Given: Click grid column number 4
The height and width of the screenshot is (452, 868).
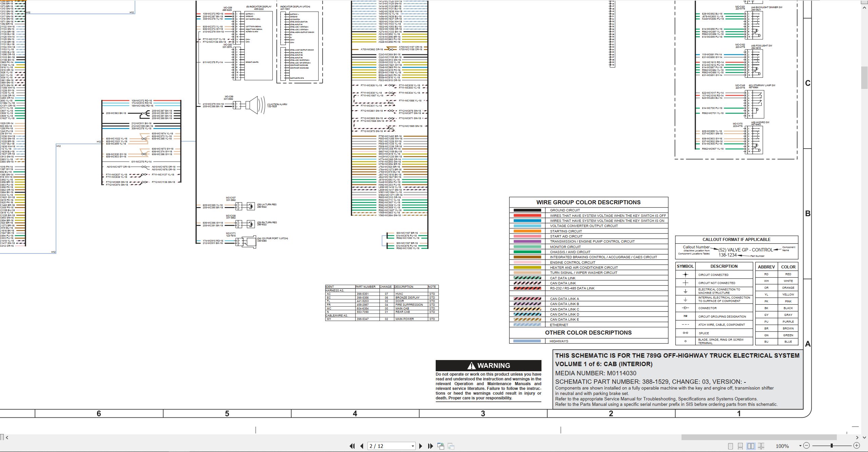Looking at the screenshot, I should (355, 413).
